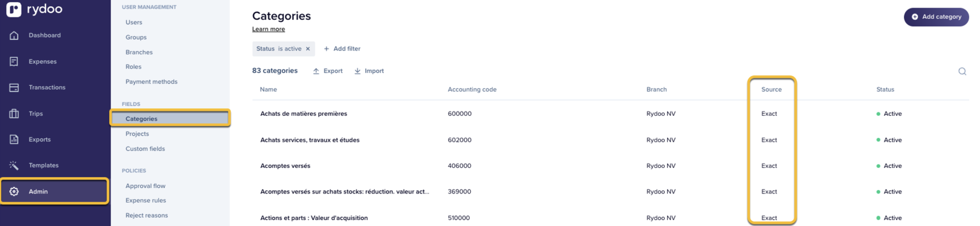Screen dimensions: 980x226
Task: Open Trips via the suitcase icon
Action: pos(14,114)
